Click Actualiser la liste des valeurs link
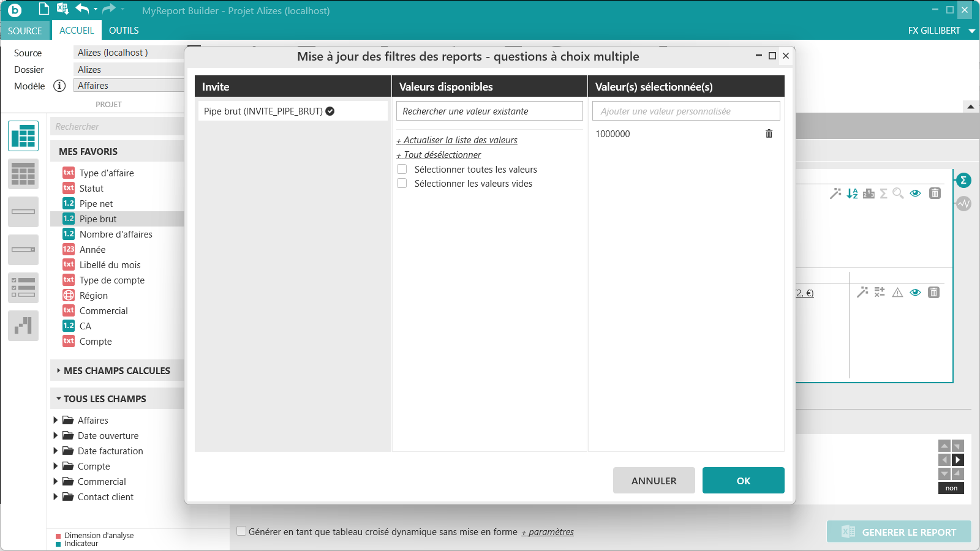This screenshot has width=980, height=551. pos(460,140)
